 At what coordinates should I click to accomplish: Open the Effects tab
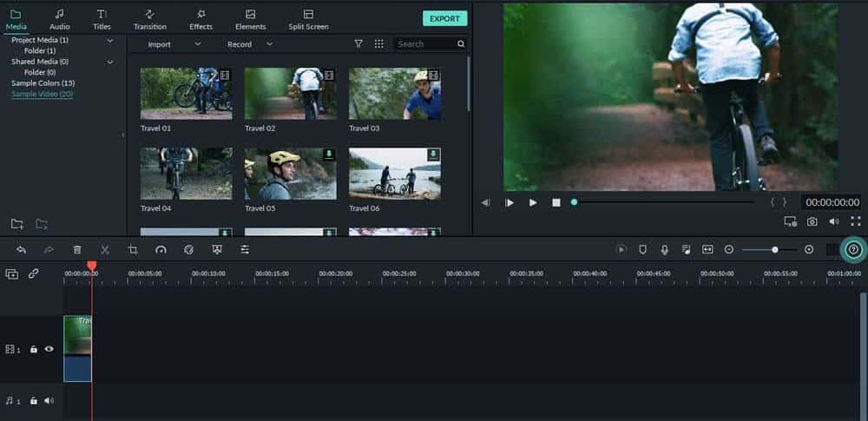(201, 19)
